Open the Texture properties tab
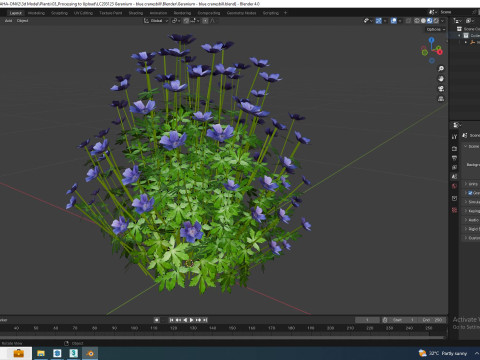The height and width of the screenshot is (360, 480). (454, 210)
